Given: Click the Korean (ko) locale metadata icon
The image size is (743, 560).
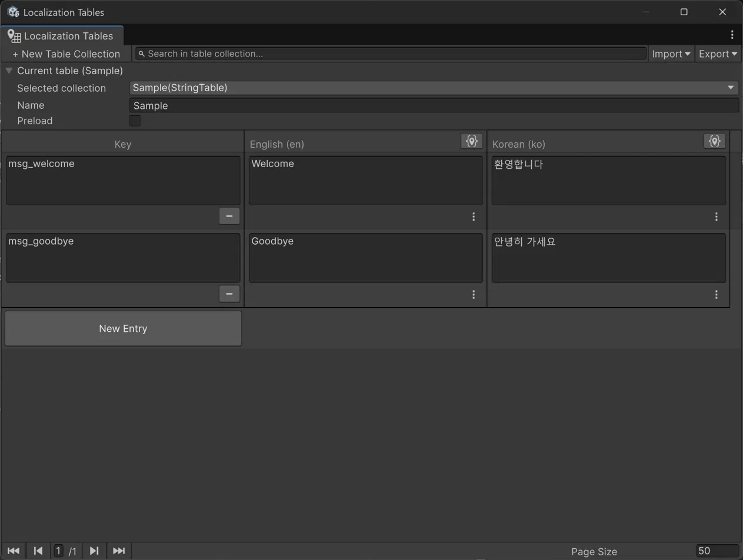Looking at the screenshot, I should pyautogui.click(x=714, y=141).
